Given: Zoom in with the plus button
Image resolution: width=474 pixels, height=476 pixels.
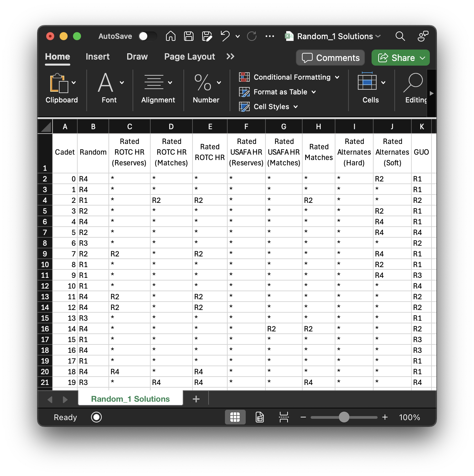Looking at the screenshot, I should (385, 417).
